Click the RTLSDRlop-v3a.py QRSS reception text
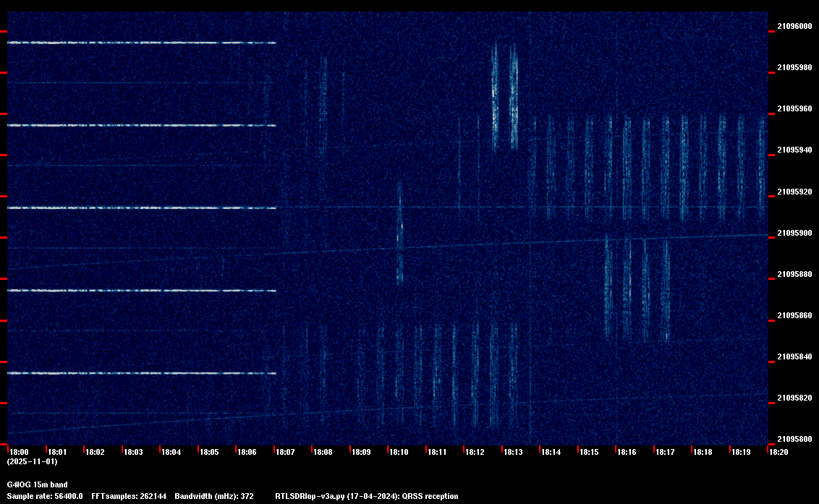 pyautogui.click(x=367, y=496)
